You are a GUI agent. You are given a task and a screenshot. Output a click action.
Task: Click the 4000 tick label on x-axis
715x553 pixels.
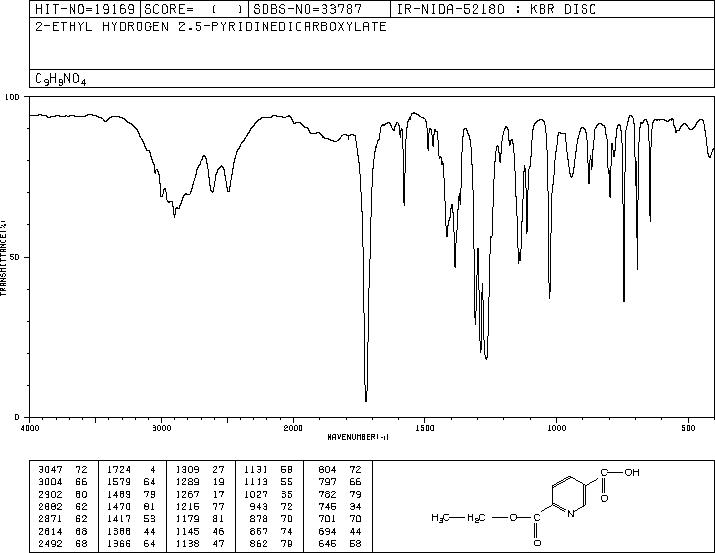30,428
